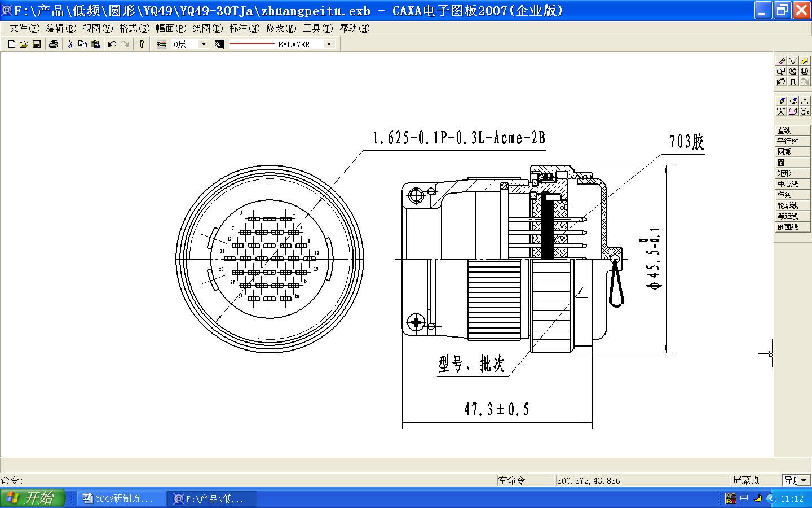
Task: Select the block operations cube icon
Action: 793,111
